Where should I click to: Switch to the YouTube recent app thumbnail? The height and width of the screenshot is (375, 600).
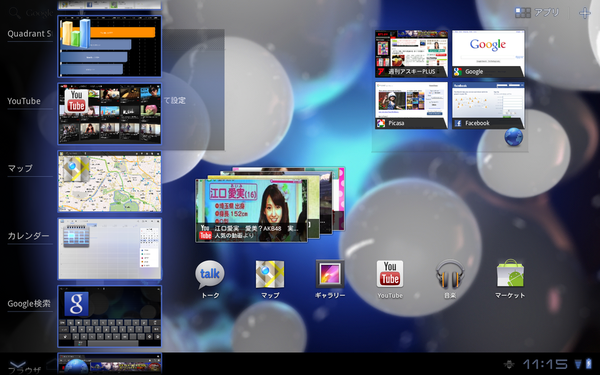(x=109, y=114)
